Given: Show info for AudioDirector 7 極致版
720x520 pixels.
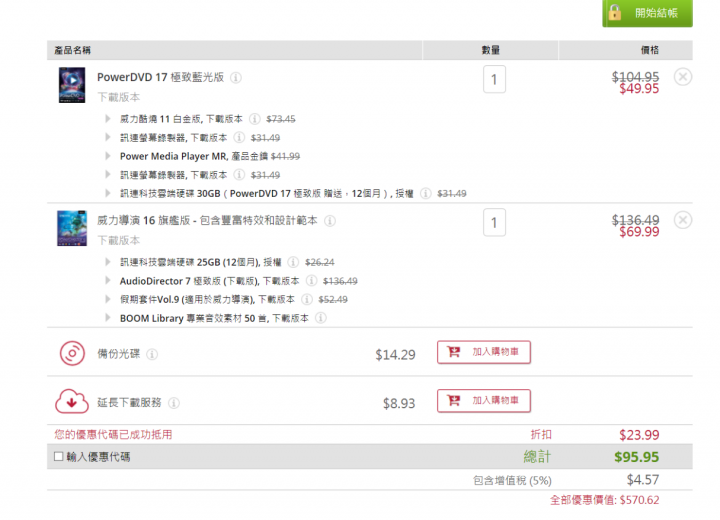Looking at the screenshot, I should 311,281.
